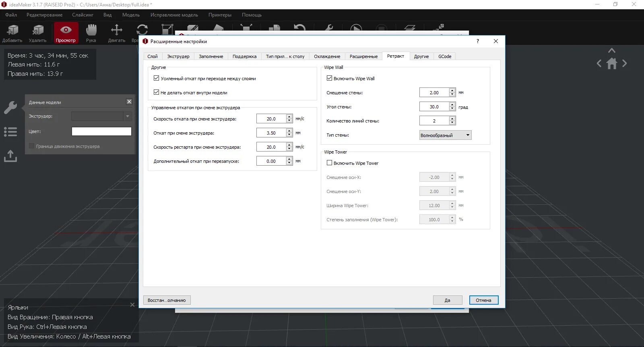Image resolution: width=644 pixels, height=347 pixels.
Task: Increase Смещение стены value
Action: coord(452,91)
